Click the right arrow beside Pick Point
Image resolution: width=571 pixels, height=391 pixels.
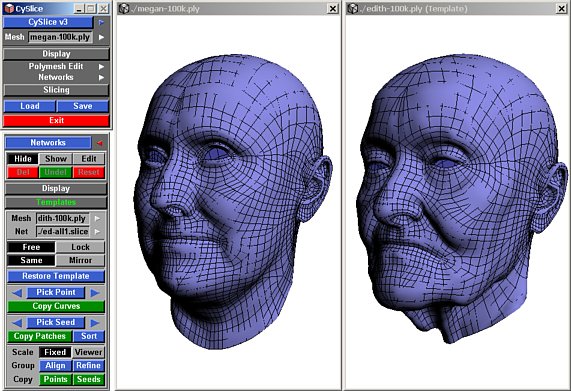[x=95, y=292]
